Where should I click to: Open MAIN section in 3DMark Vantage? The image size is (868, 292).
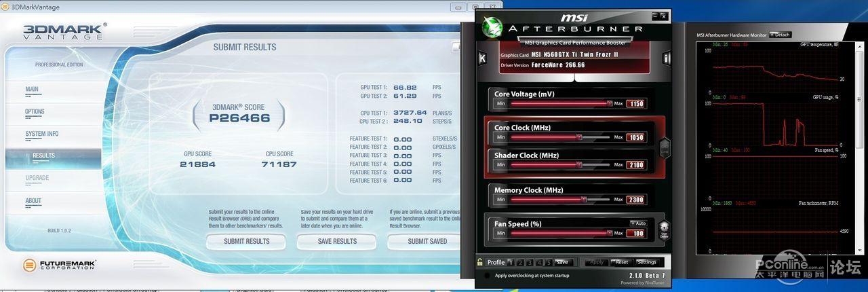click(32, 90)
